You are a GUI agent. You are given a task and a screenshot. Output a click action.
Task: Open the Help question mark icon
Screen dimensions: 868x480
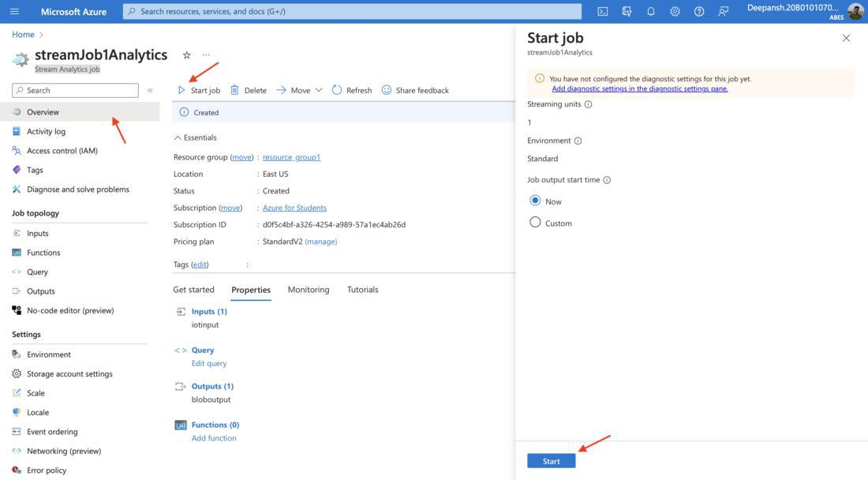[x=699, y=11]
